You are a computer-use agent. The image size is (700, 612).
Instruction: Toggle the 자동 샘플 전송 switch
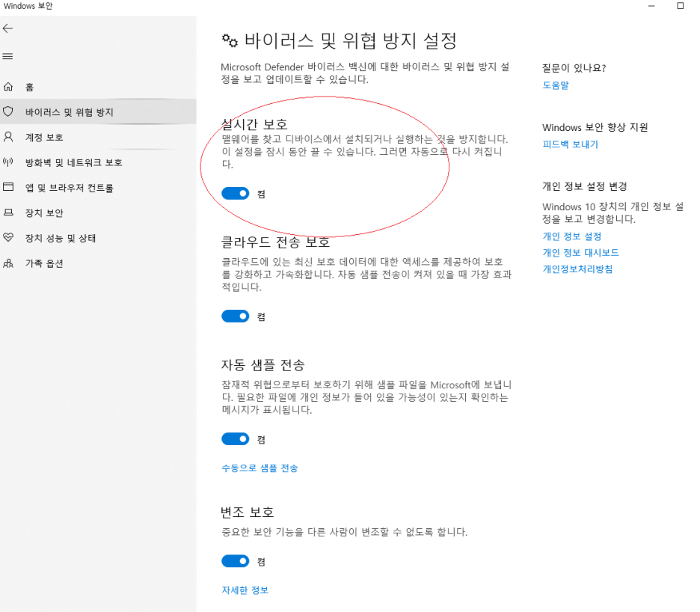pos(236,439)
